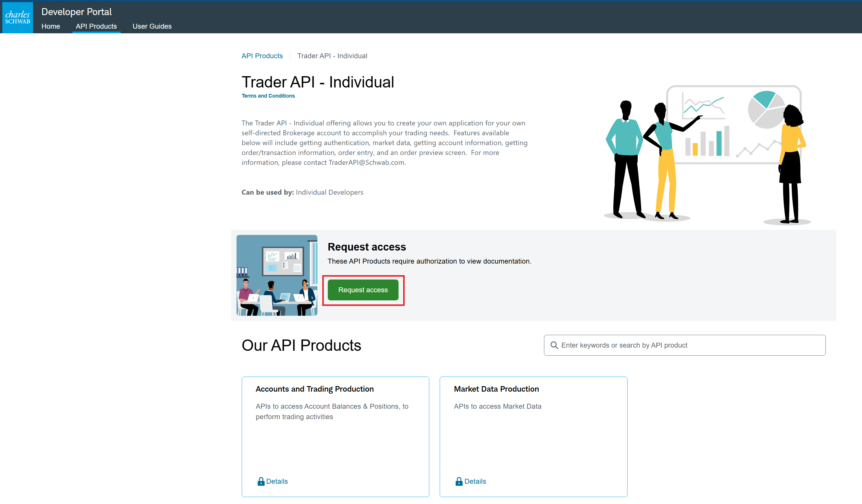Image resolution: width=862 pixels, height=504 pixels.
Task: Open the User Guides menu
Action: [152, 26]
